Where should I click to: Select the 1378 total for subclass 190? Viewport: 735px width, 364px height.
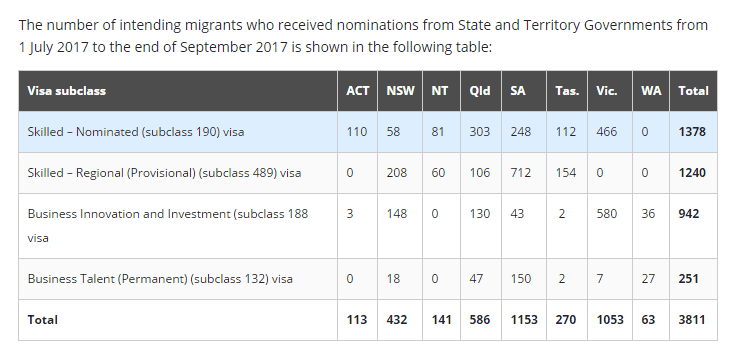point(693,132)
